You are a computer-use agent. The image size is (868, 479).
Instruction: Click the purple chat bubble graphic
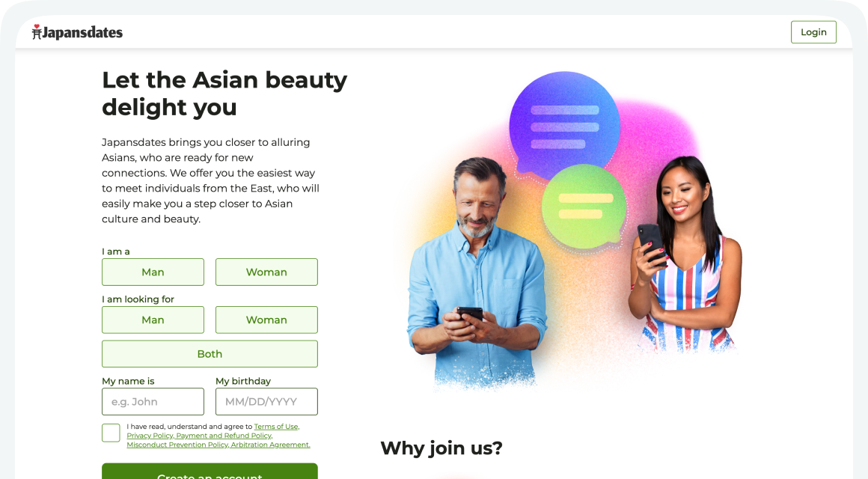pos(564,125)
